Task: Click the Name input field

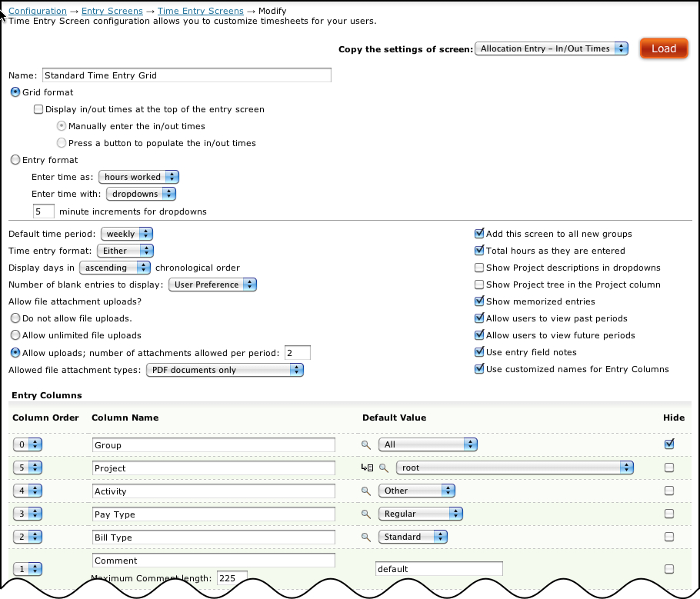Action: 187,75
